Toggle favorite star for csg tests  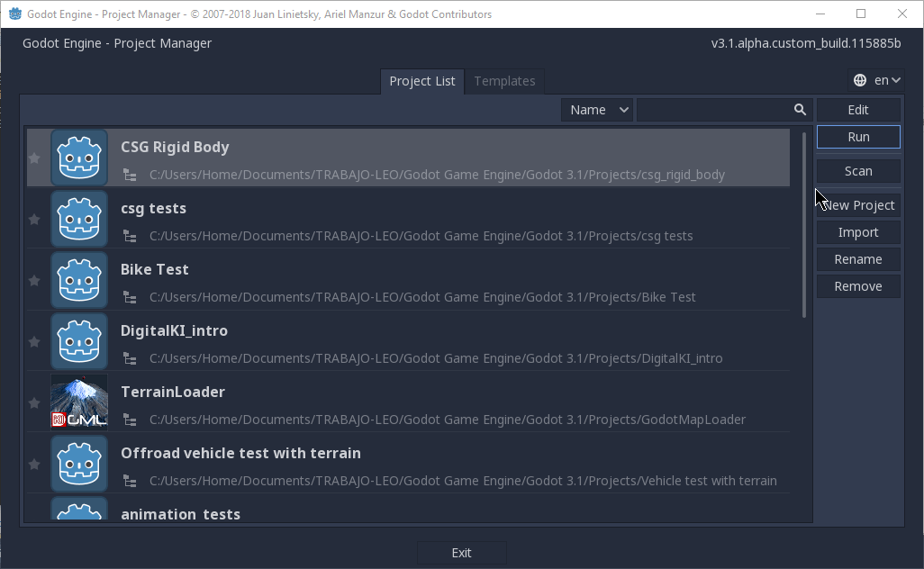click(34, 219)
